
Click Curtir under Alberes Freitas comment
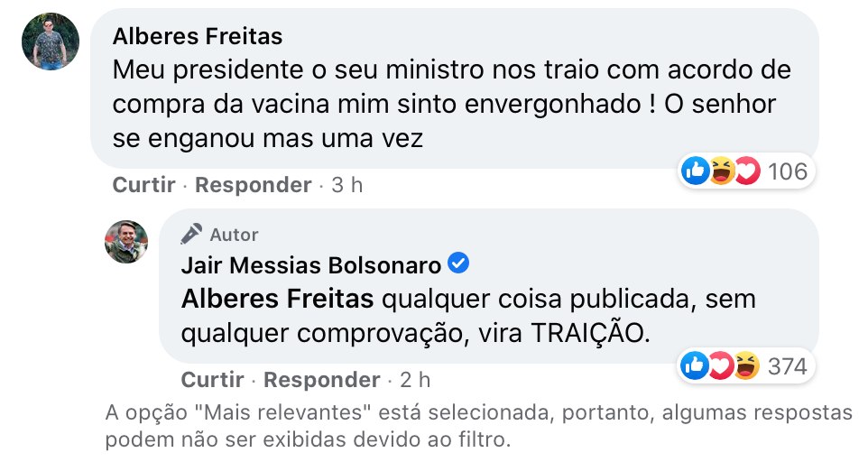(x=143, y=185)
